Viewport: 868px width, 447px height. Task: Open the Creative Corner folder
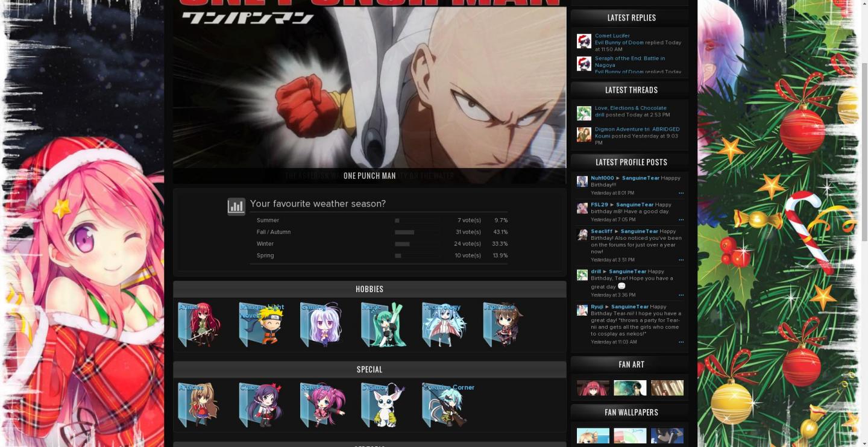tap(445, 404)
